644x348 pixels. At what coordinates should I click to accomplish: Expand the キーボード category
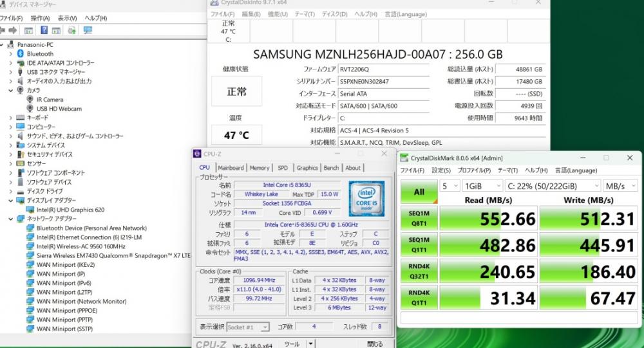(x=11, y=118)
